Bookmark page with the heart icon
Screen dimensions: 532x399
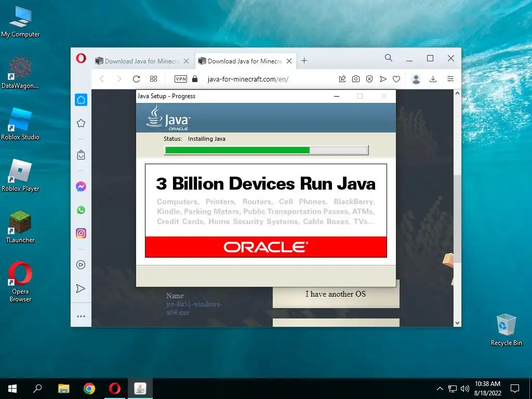pyautogui.click(x=396, y=79)
